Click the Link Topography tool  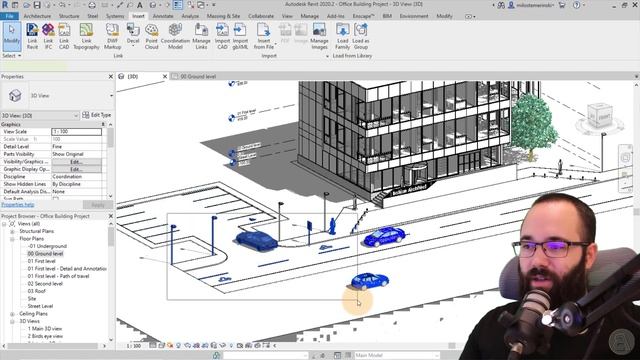click(86, 36)
